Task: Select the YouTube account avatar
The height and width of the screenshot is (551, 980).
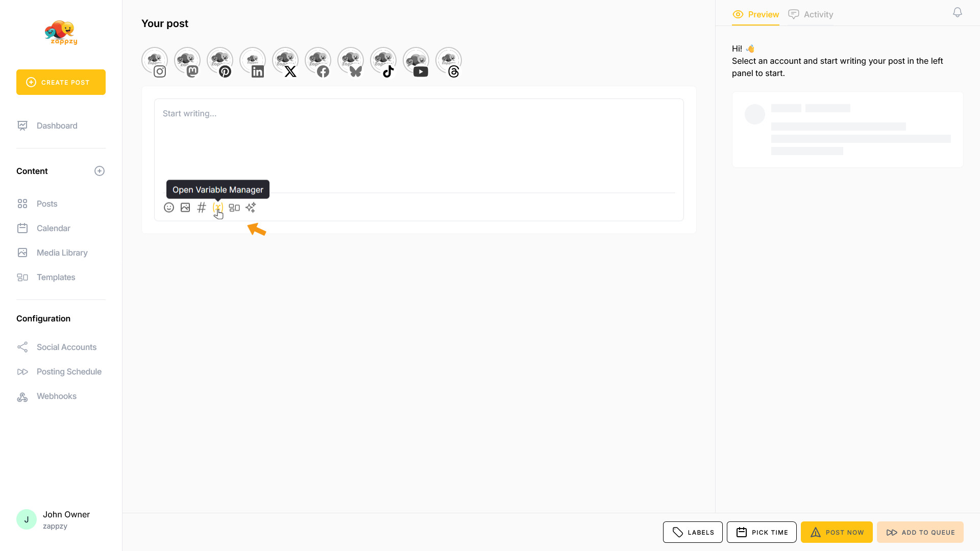Action: pos(416,61)
